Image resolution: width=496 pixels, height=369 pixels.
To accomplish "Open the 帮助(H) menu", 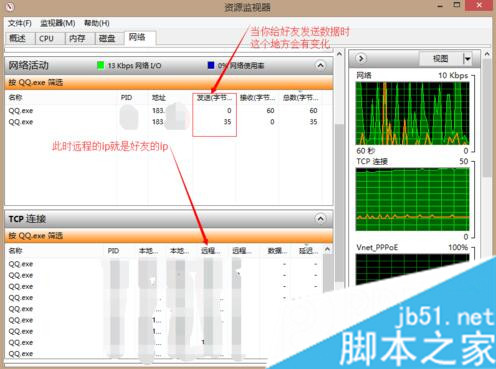I will coord(97,23).
